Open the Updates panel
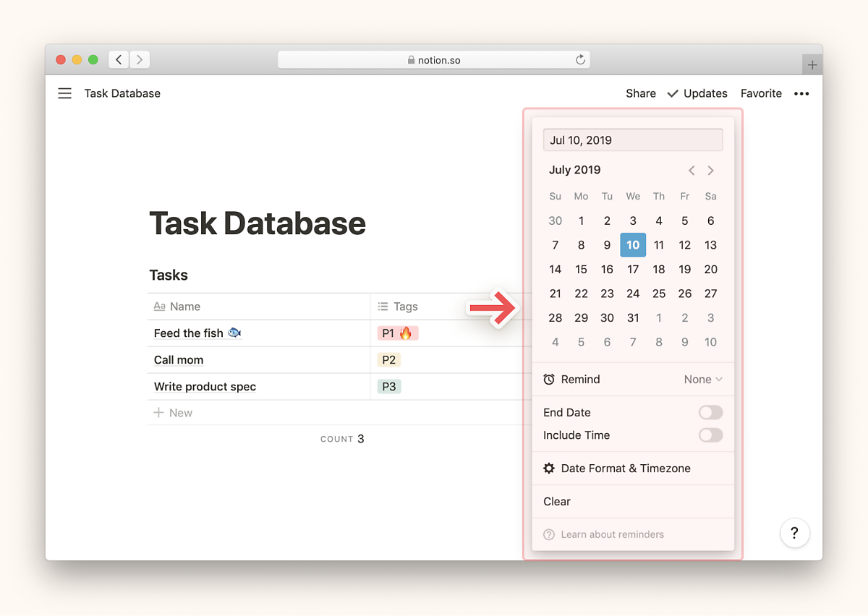Screen dimensions: 868x616 697,93
